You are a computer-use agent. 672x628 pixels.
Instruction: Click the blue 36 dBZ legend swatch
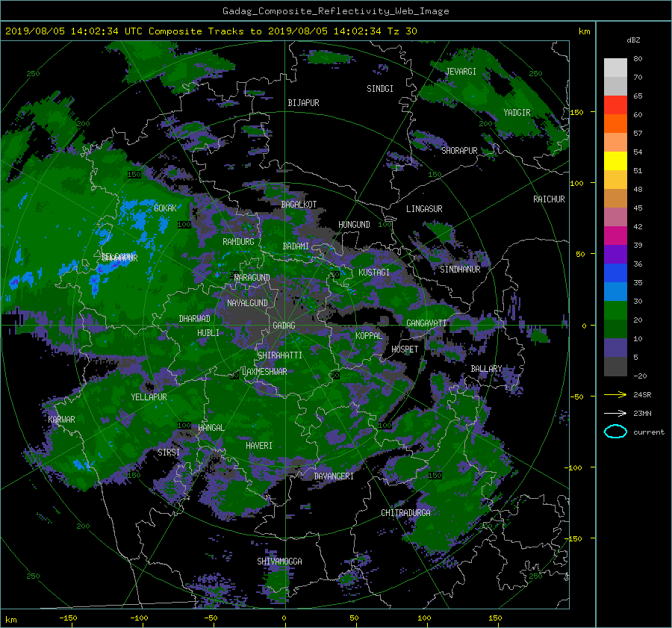pos(615,273)
